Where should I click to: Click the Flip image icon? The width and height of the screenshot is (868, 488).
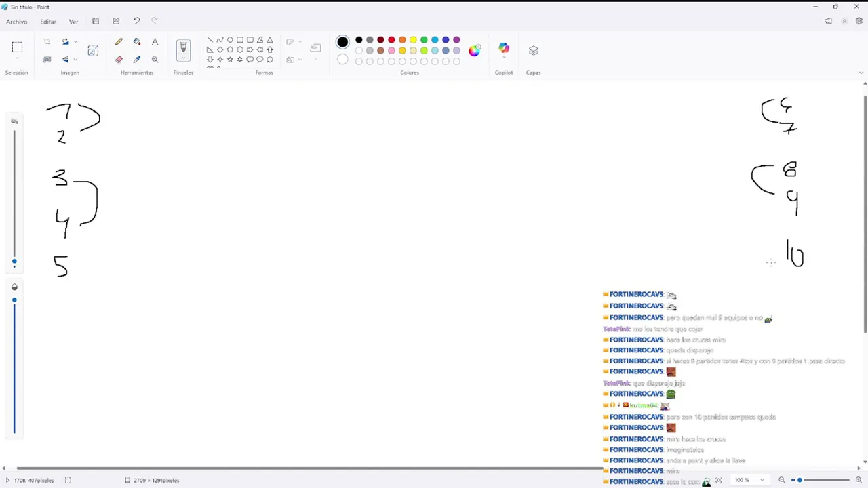65,60
